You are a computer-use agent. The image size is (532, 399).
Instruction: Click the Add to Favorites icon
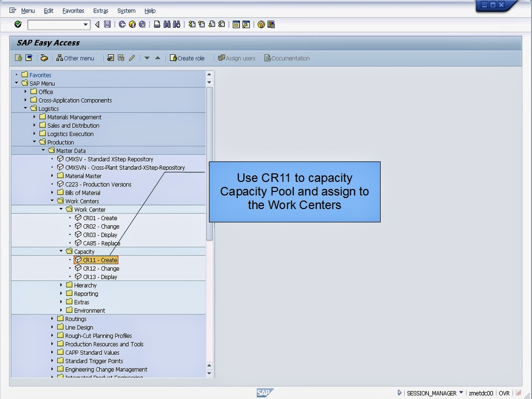tap(110, 58)
